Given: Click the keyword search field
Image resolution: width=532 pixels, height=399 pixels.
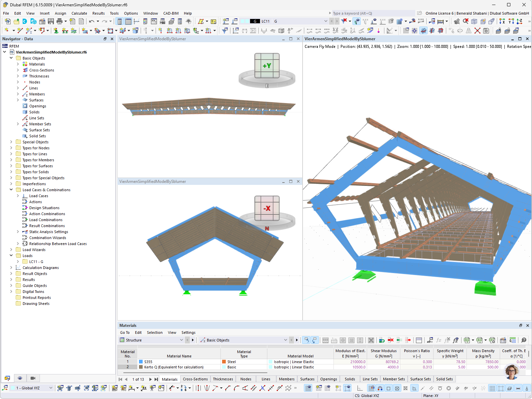Looking at the screenshot, I should (373, 13).
